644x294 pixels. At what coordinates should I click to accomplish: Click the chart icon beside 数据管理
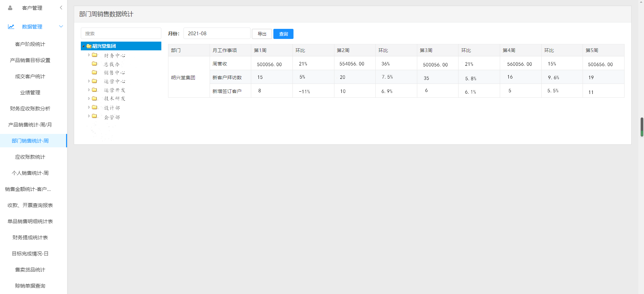click(11, 27)
